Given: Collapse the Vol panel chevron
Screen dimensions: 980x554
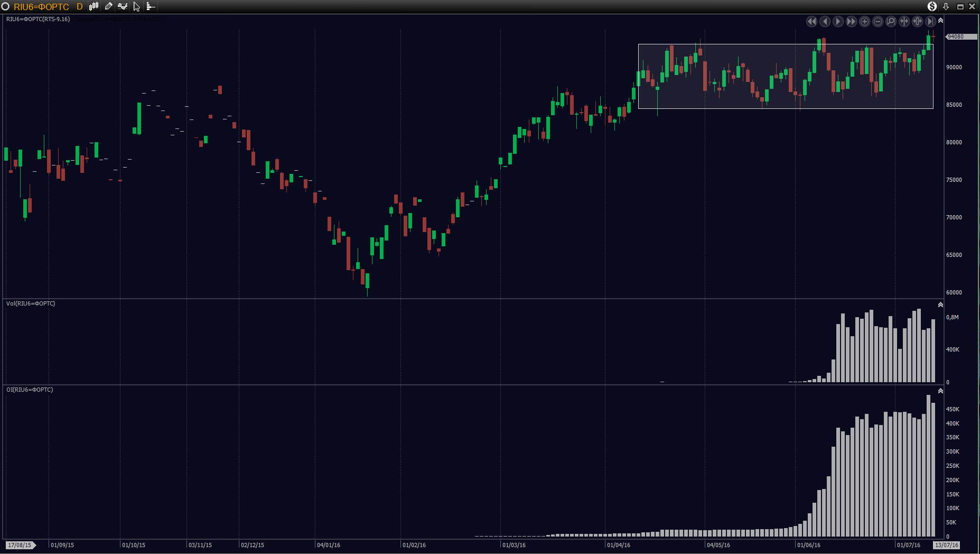Looking at the screenshot, I should coord(940,305).
